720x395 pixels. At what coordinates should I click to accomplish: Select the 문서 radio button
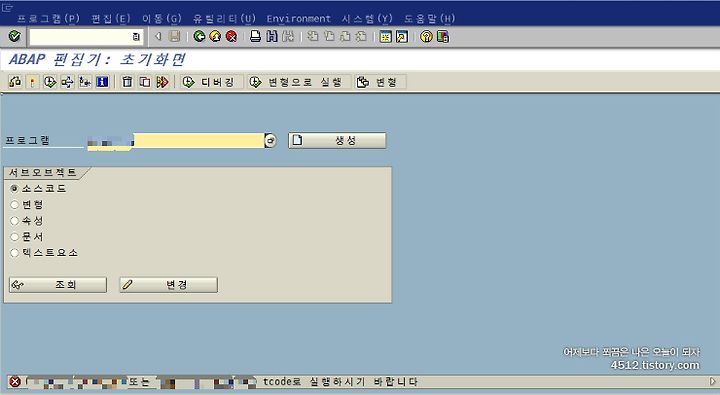point(14,237)
